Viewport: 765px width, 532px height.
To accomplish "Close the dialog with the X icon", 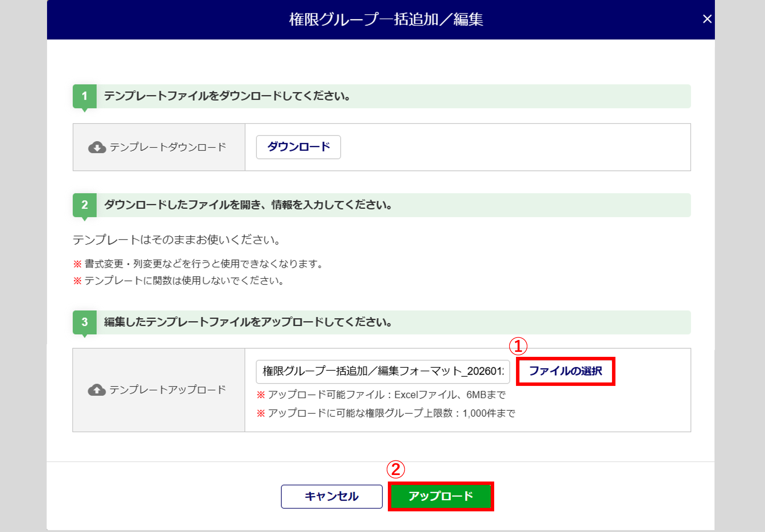I will click(x=707, y=19).
